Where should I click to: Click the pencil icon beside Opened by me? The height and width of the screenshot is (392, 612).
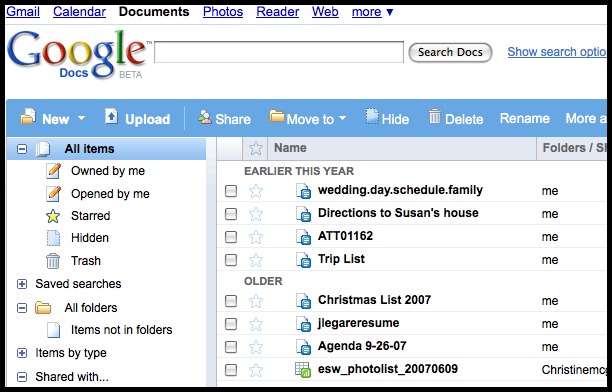click(53, 194)
